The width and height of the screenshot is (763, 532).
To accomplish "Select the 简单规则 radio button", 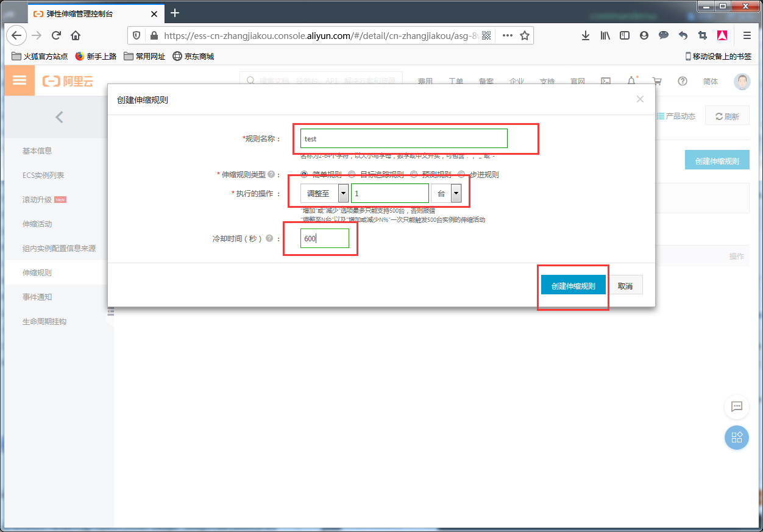I will (304, 174).
